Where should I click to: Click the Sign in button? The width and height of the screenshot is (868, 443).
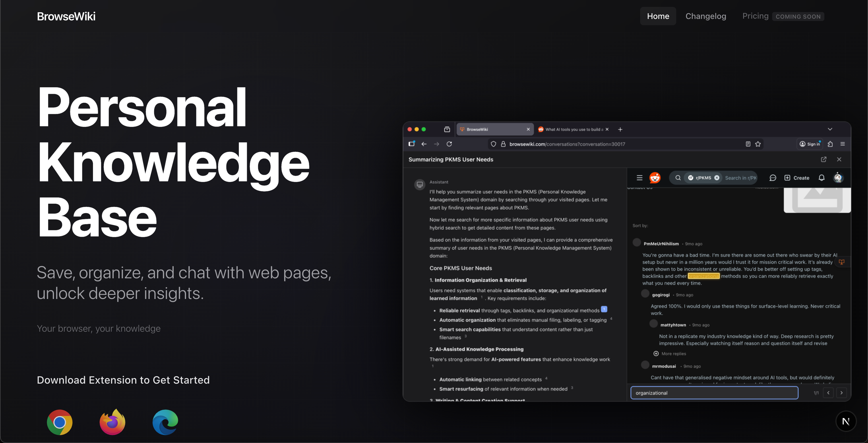810,144
